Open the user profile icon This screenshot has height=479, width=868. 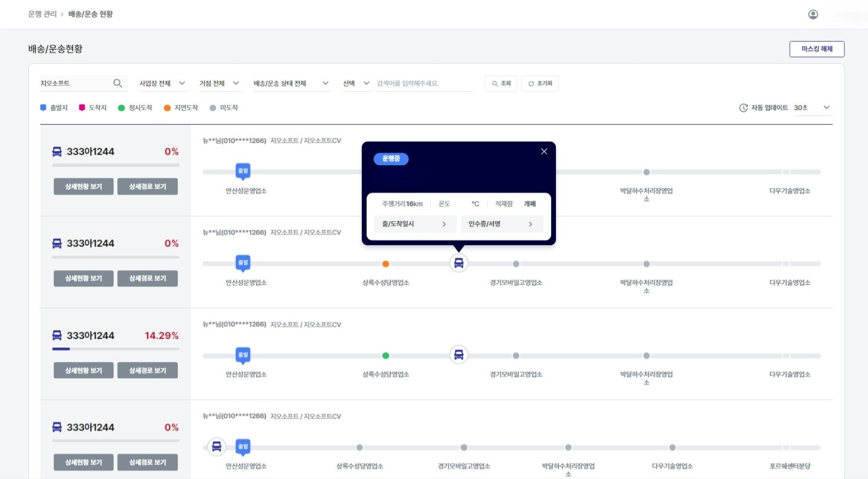point(813,14)
